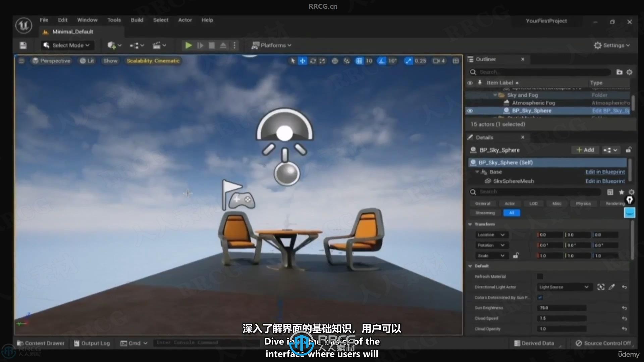The width and height of the screenshot is (644, 362).
Task: Open the scale snap value 0.25
Action: tap(420, 61)
